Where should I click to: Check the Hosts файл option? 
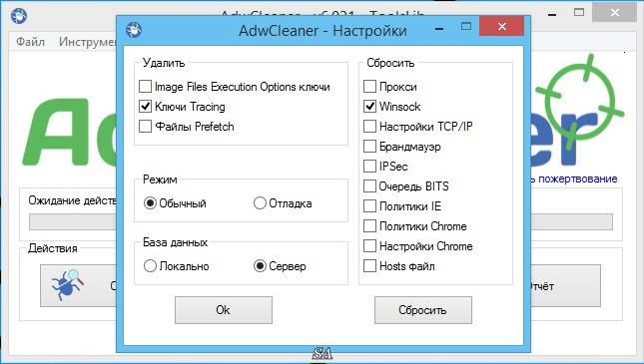pos(369,266)
